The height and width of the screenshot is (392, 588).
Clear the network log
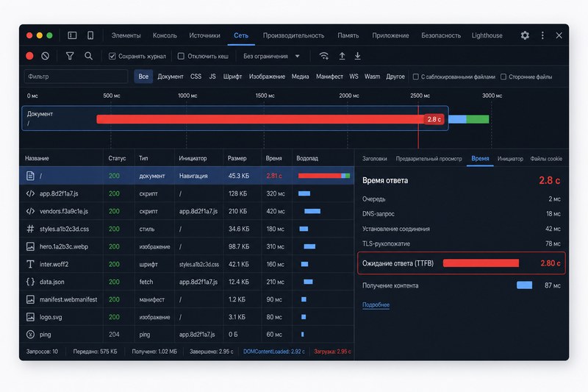point(46,56)
